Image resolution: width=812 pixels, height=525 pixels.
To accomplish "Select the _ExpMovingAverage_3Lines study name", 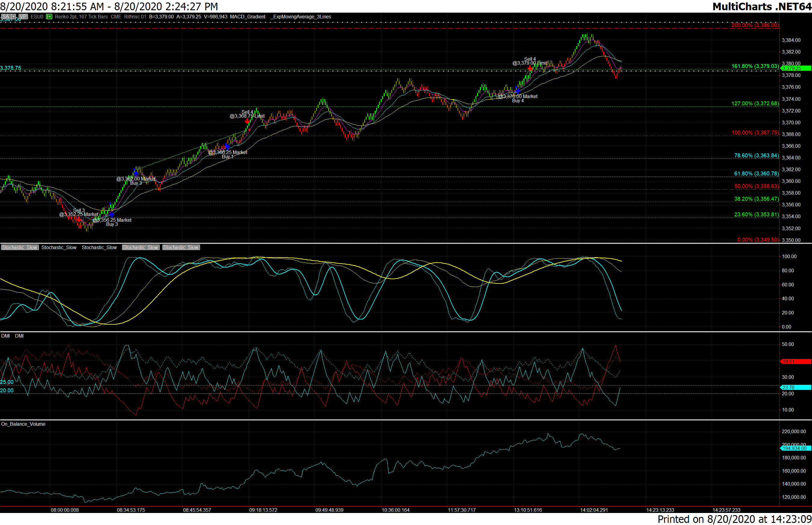I will click(x=300, y=17).
